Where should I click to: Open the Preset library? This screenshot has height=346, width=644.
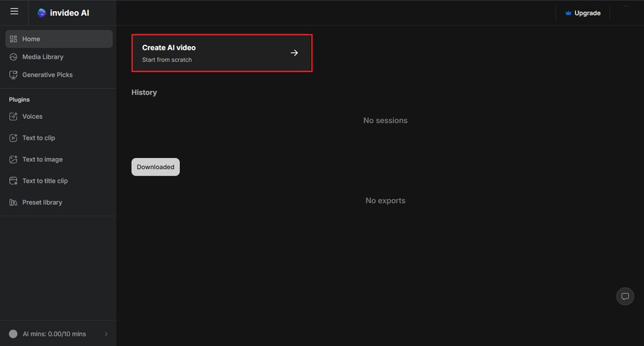(x=59, y=202)
